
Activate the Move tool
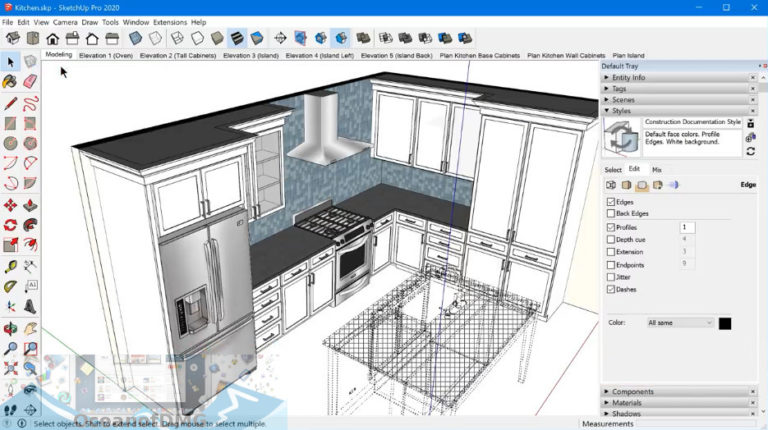click(10, 205)
